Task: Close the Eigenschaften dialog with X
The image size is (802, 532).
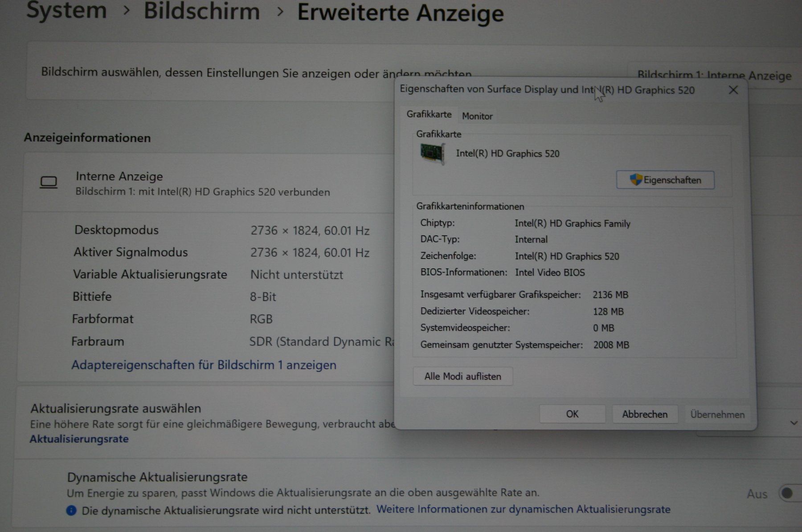Action: (733, 90)
